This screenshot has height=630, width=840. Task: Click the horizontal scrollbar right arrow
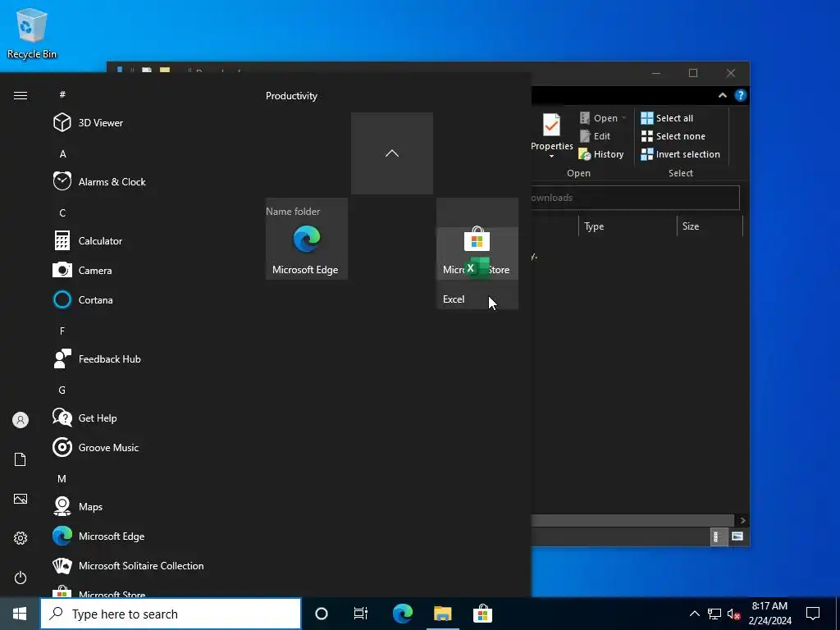point(742,520)
